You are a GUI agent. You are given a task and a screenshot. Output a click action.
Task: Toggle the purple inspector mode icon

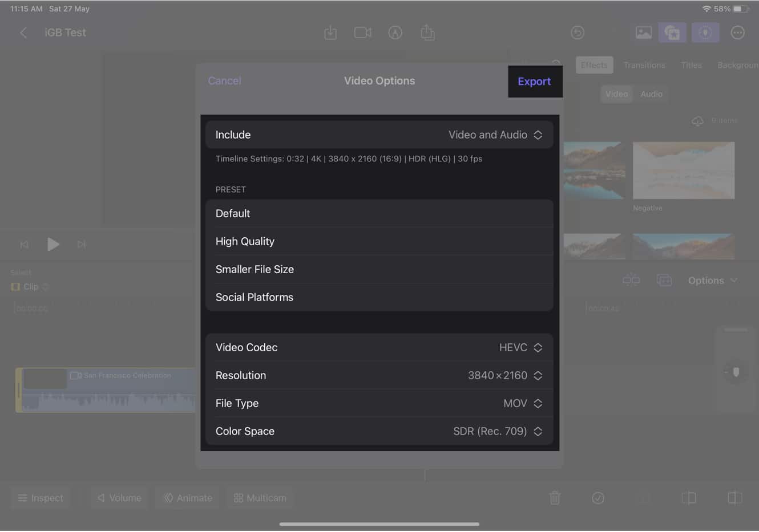tap(705, 33)
